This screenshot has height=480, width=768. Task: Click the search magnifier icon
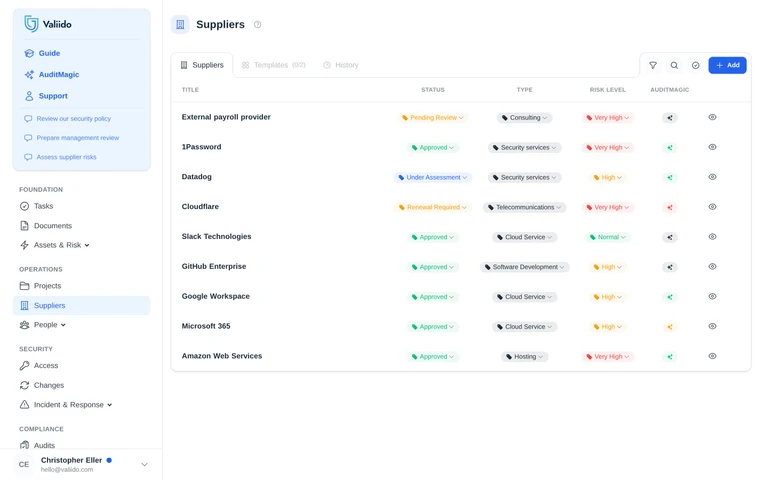tap(674, 65)
